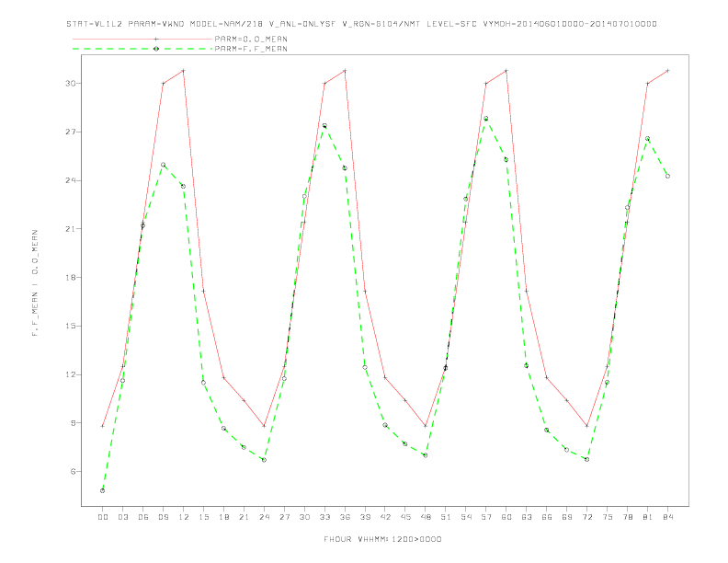Click x-axis forecast hour label 33

coord(324,517)
